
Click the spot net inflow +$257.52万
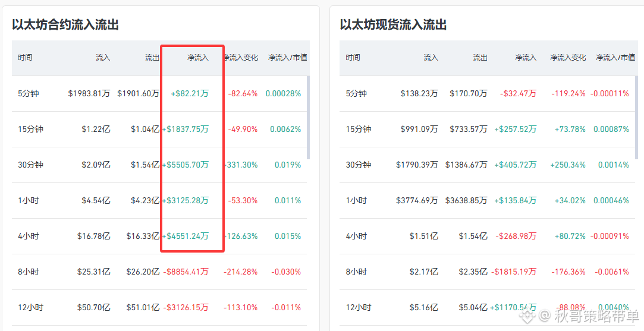click(x=516, y=130)
